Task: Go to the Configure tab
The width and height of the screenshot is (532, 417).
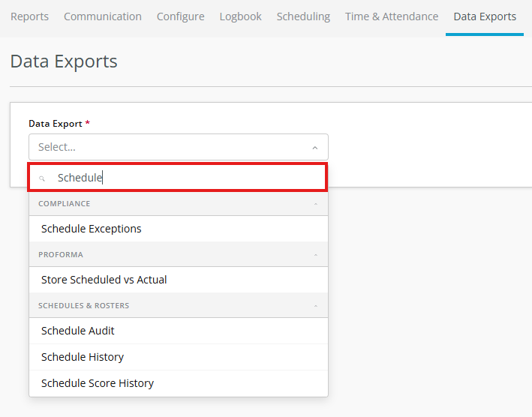Action: pyautogui.click(x=181, y=16)
